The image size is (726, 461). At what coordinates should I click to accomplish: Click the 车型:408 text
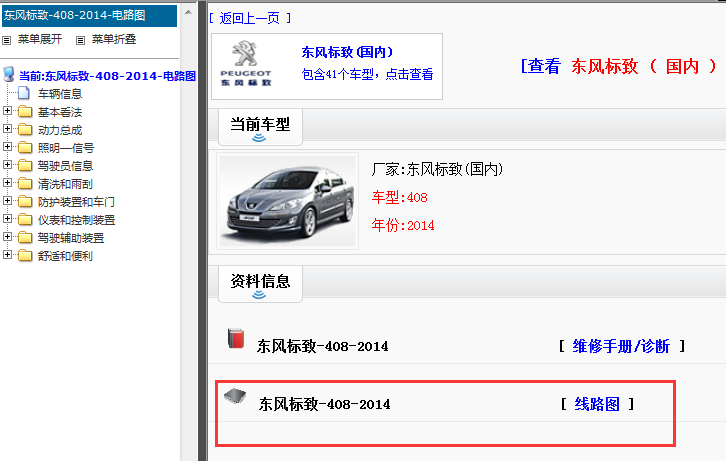[400, 198]
